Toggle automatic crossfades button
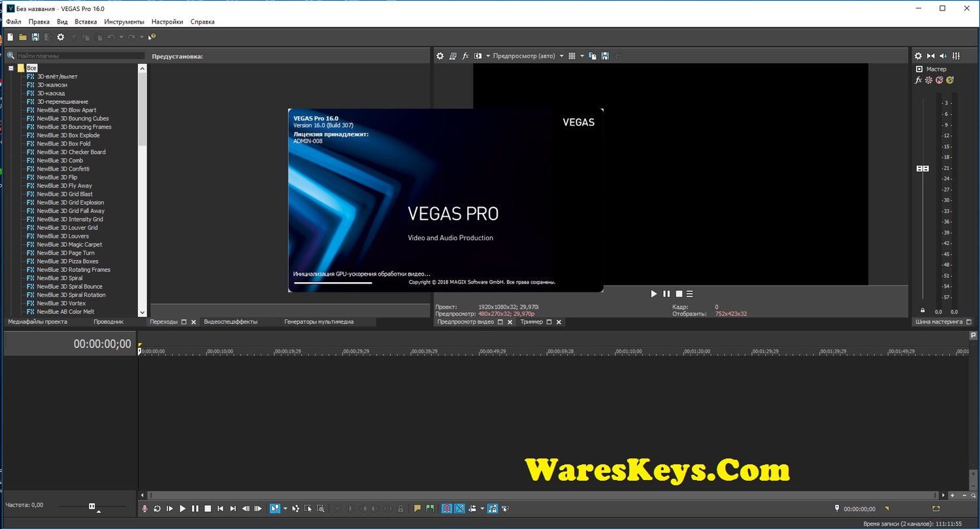 coord(459,508)
